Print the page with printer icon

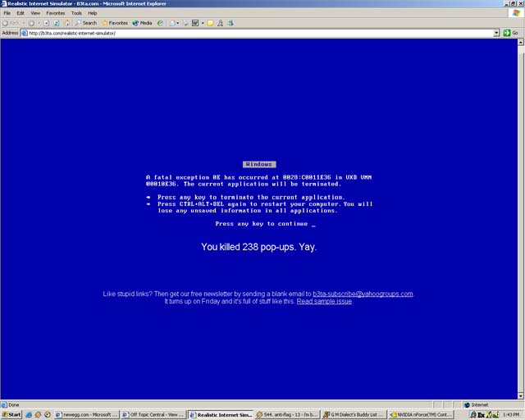pos(185,23)
